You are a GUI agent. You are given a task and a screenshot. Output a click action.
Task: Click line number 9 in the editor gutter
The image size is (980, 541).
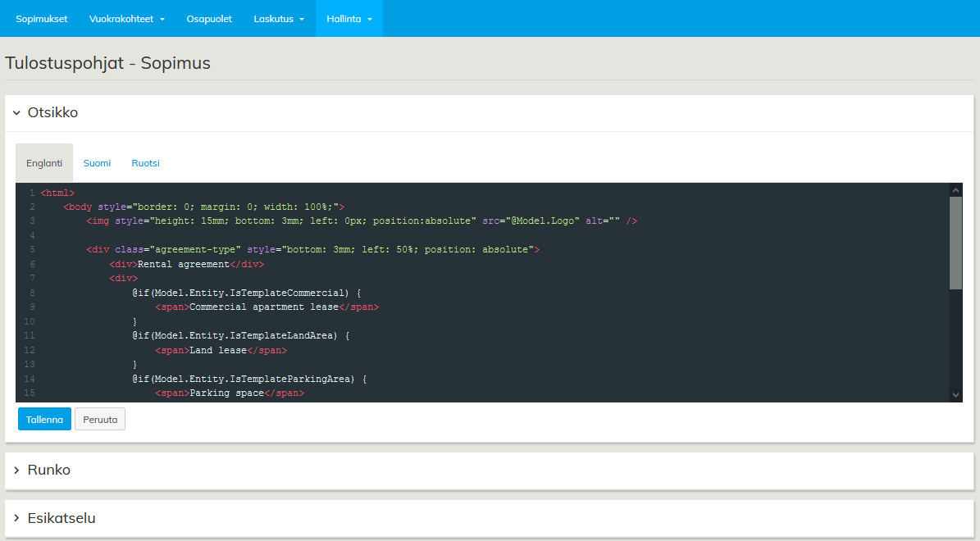pos(31,307)
